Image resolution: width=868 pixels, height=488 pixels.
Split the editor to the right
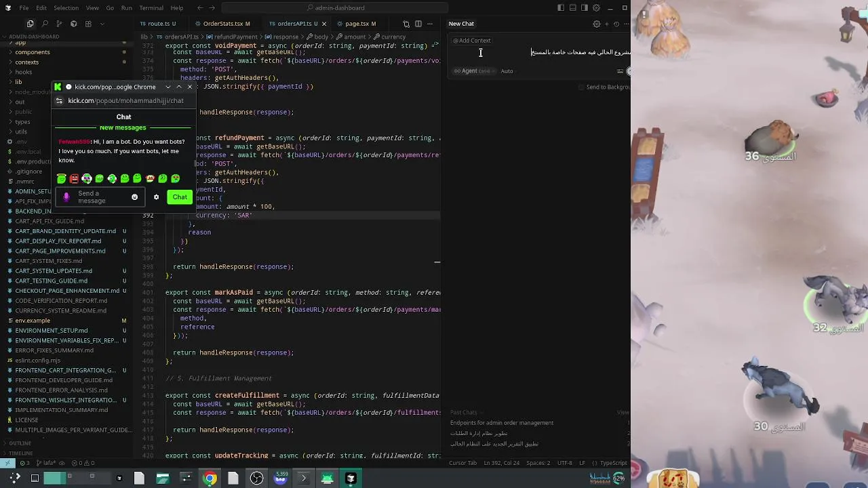point(418,24)
